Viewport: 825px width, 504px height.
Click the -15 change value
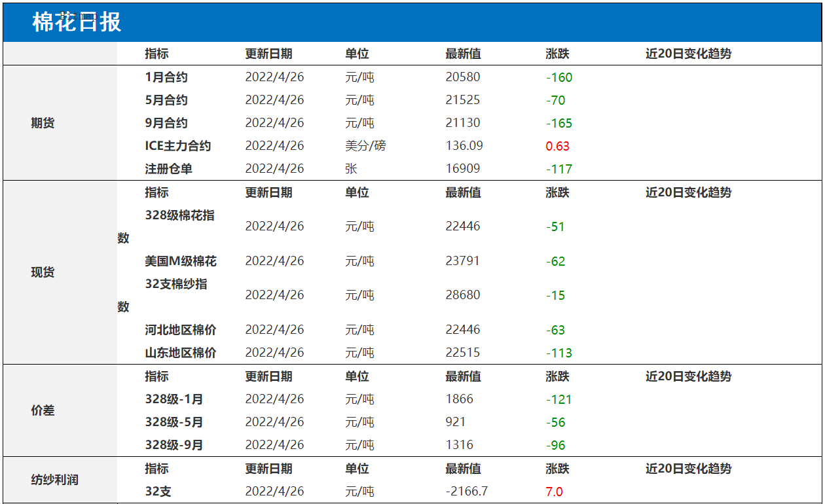tap(556, 295)
